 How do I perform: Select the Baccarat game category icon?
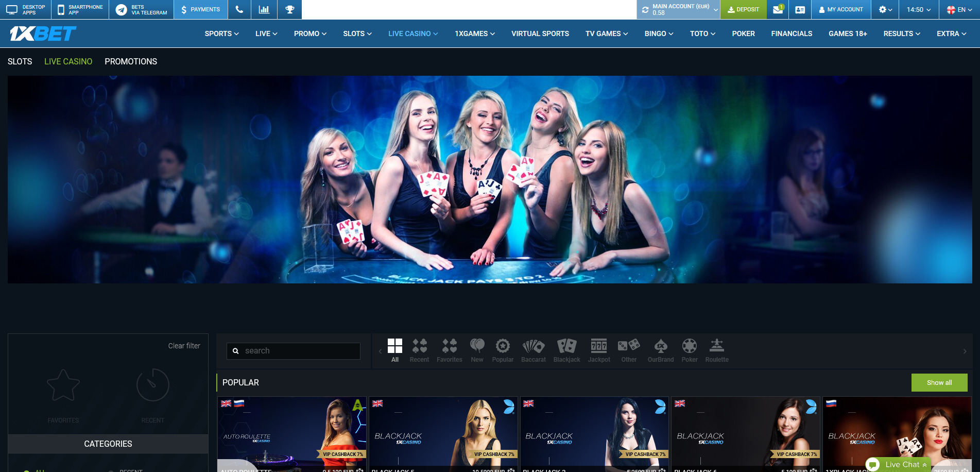tap(534, 350)
